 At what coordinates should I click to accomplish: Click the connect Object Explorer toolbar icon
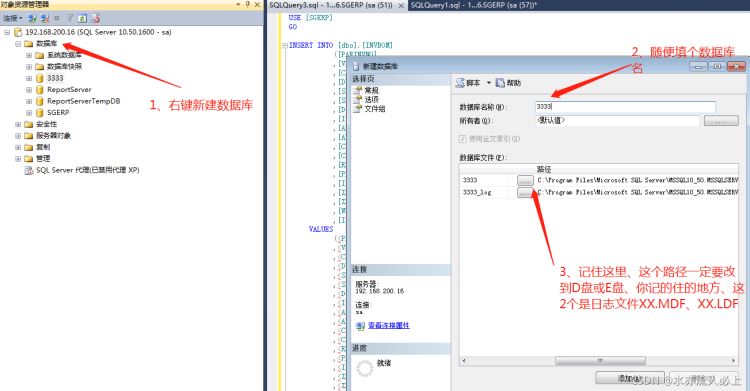[32, 18]
